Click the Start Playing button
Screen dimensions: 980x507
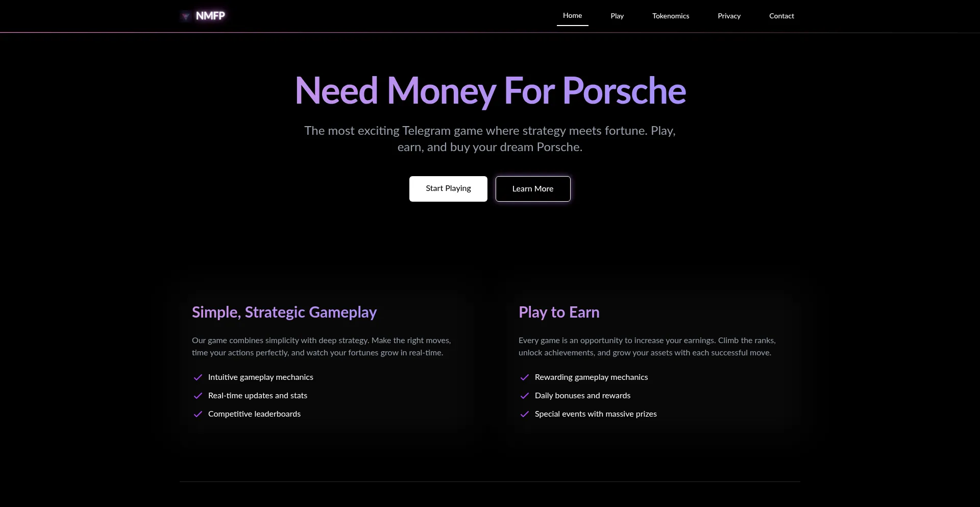tap(448, 188)
